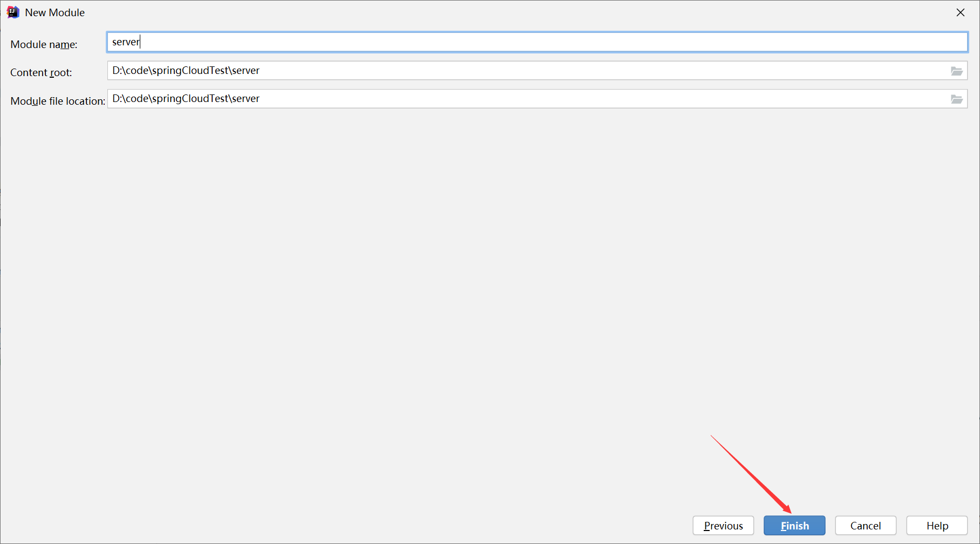Open Help for the New Module wizard
The height and width of the screenshot is (544, 980).
tap(937, 526)
